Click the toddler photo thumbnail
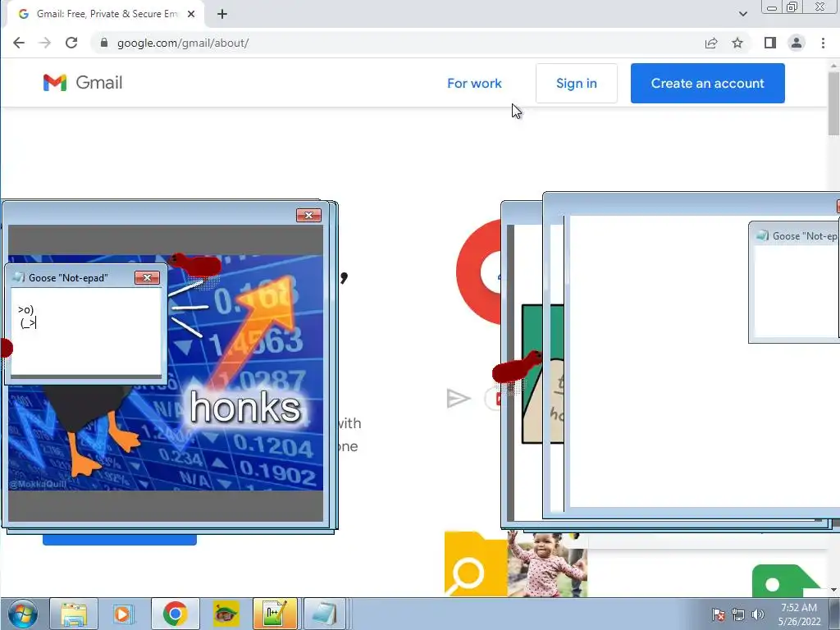 547,564
